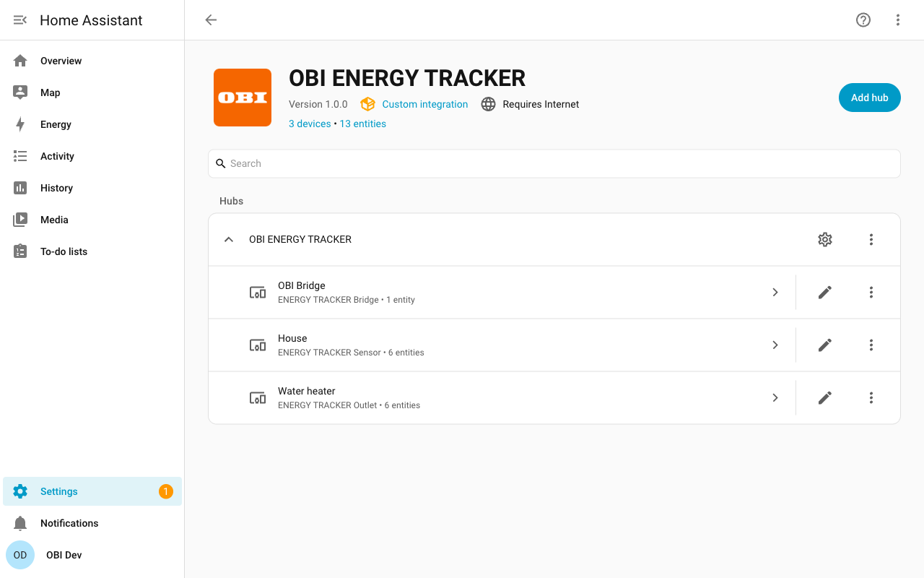Open OBI Bridge details chevron
The image size is (924, 578).
pyautogui.click(x=775, y=292)
